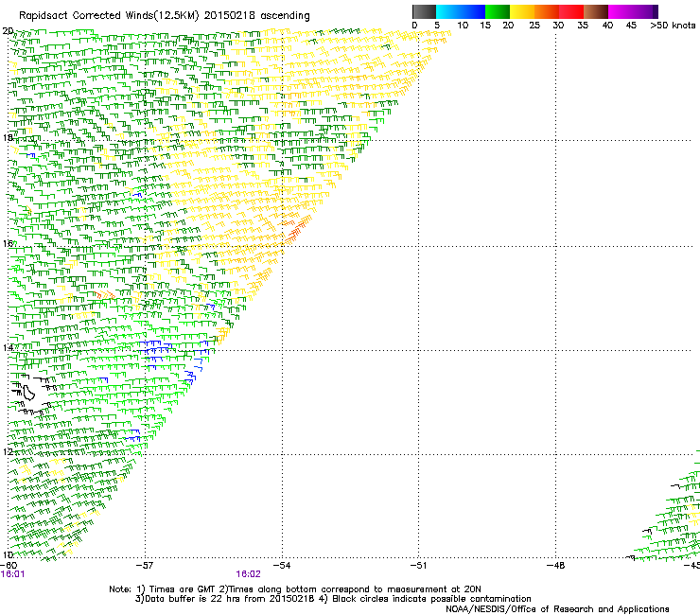This screenshot has height=615, width=700.
Task: Click the longitude label -54
Action: click(x=282, y=565)
